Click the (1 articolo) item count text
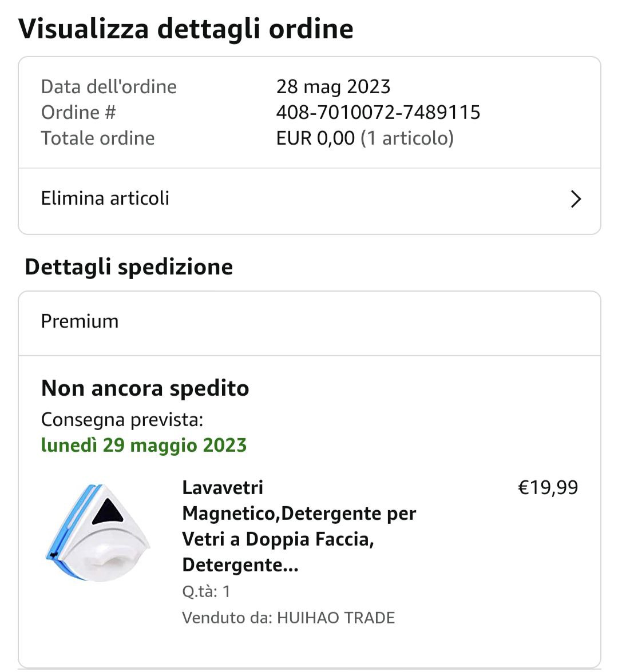 (407, 138)
